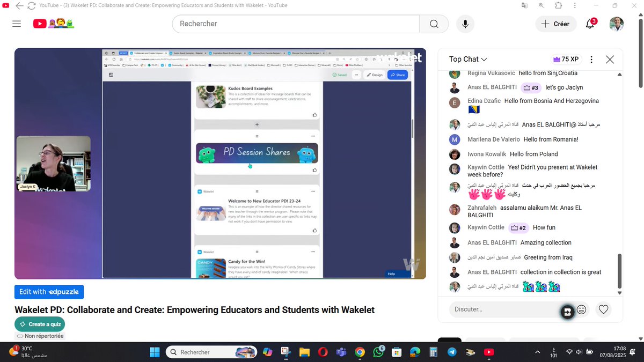644x362 pixels.
Task: Click the taskbar Rechercher search box
Action: 211,352
